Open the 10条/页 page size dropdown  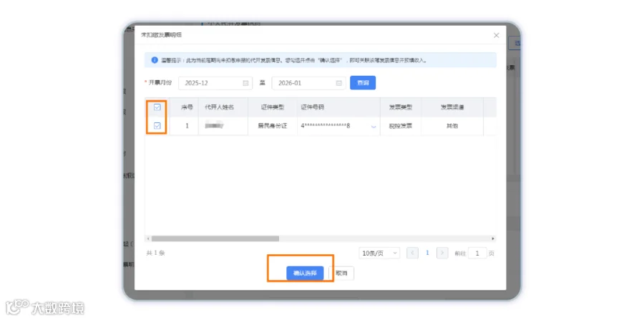point(379,253)
